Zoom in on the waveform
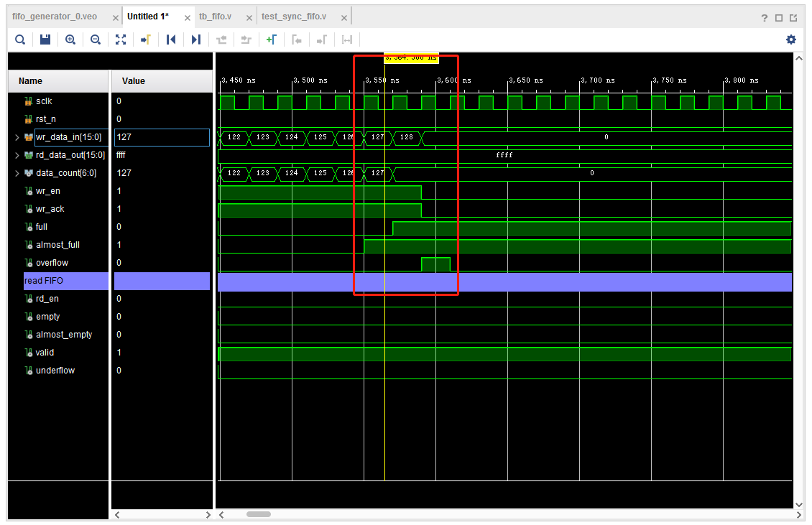The height and width of the screenshot is (525, 812). tap(70, 40)
